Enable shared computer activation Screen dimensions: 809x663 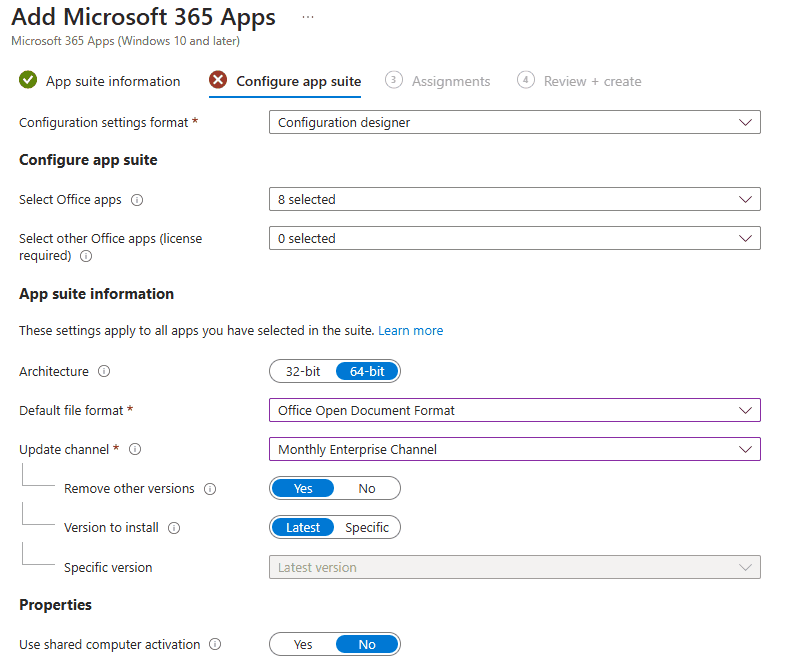pos(302,644)
